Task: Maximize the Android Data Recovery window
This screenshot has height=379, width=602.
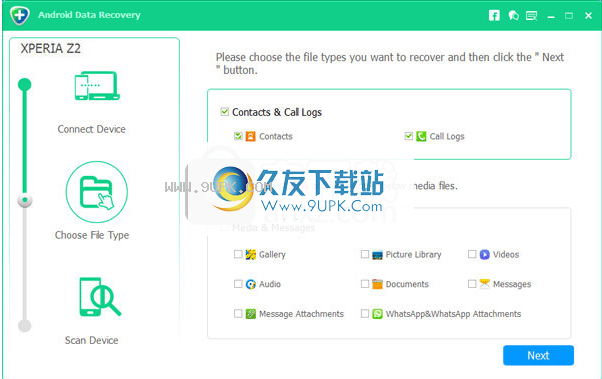Action: [569, 15]
